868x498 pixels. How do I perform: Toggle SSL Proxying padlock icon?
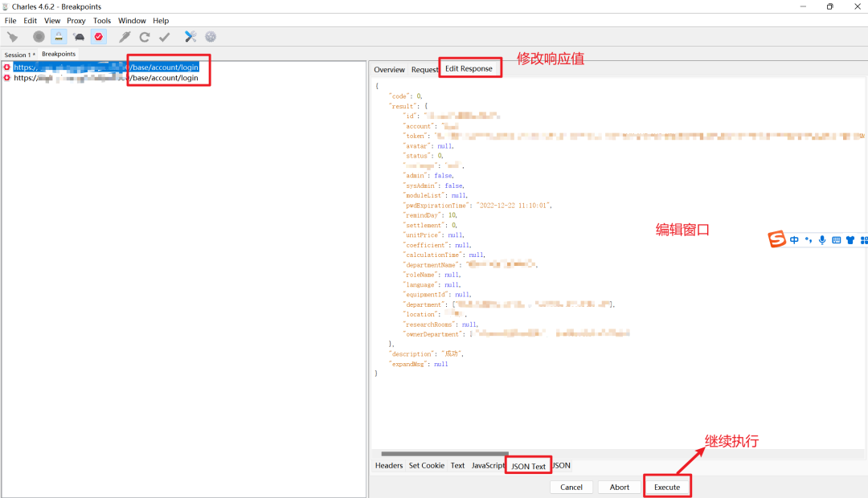coord(59,37)
